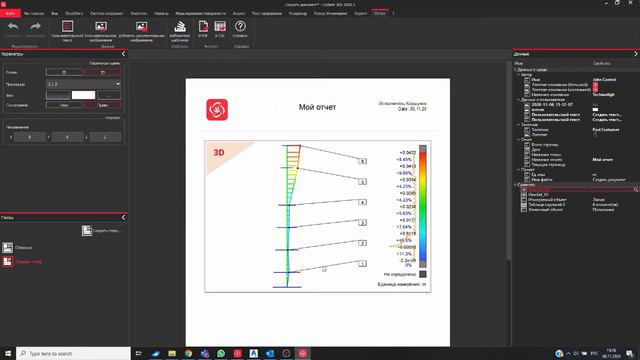This screenshot has width=640, height=360.
Task: Click the create chapter icon
Action: click(87, 231)
